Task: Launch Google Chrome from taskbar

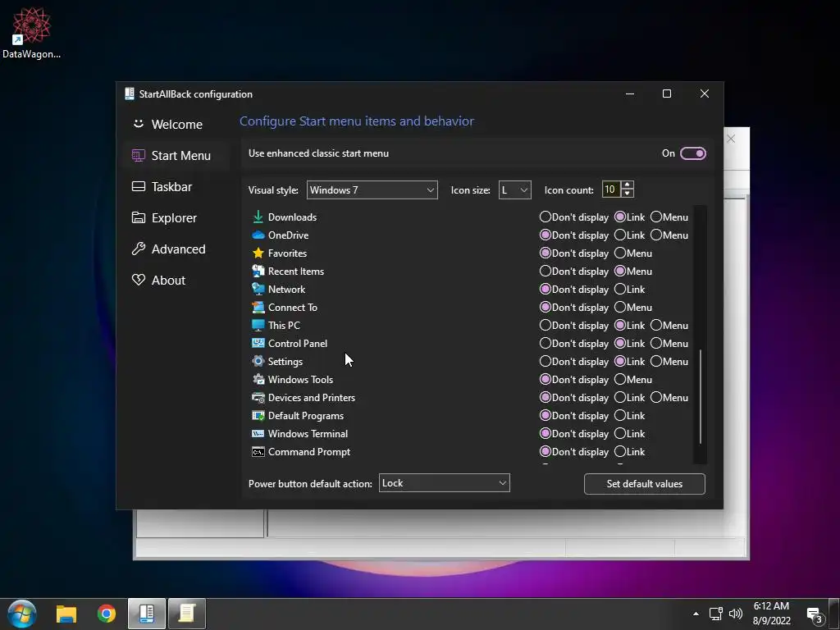Action: (107, 614)
